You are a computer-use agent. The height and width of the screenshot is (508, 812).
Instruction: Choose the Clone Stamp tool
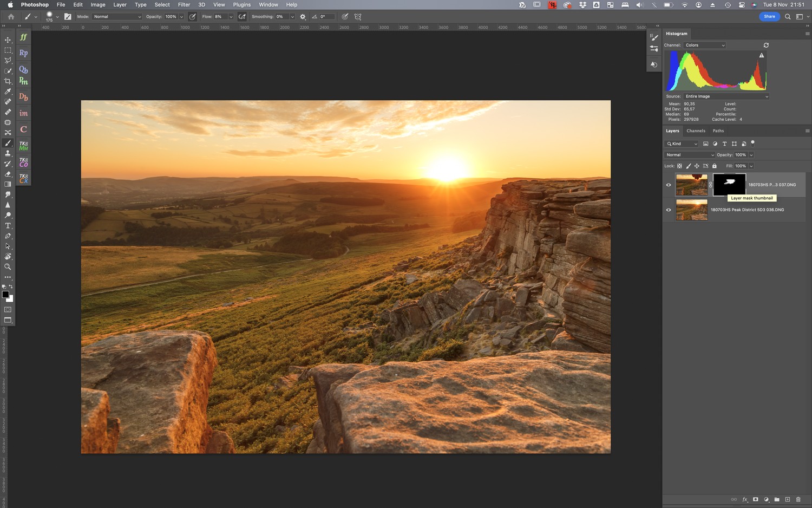click(x=8, y=153)
